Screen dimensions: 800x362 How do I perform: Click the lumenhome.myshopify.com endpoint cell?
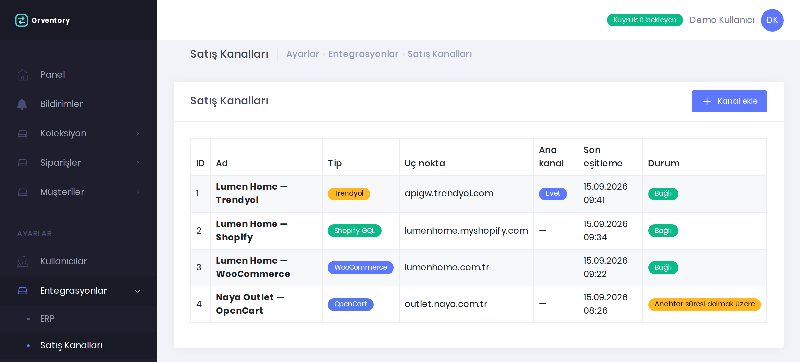tap(466, 231)
